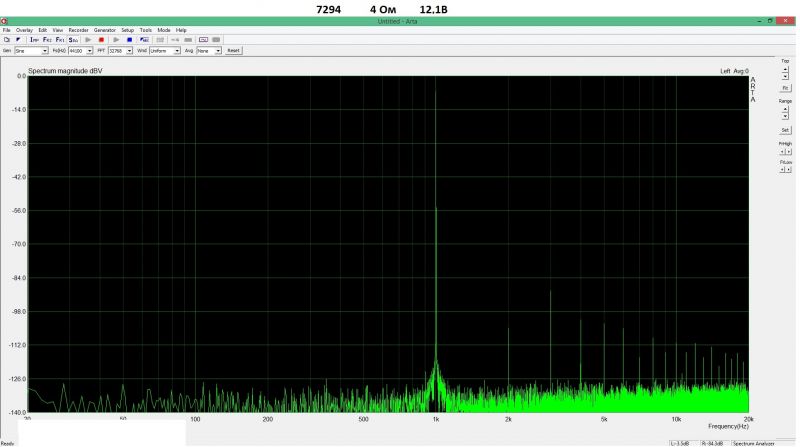
Task: Open the Recorder menu
Action: [78, 30]
